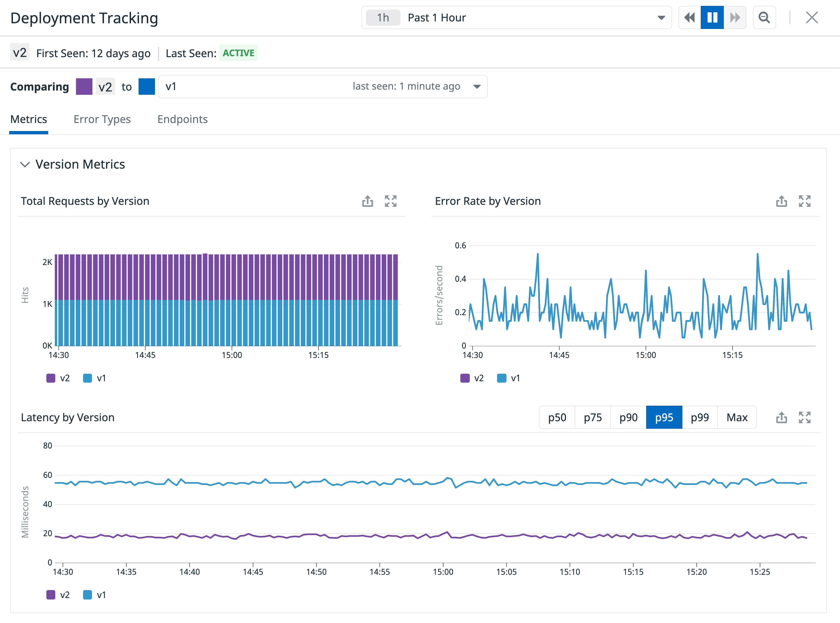Select the Max latency percentile
Viewport: 840px width, 623px height.
click(x=736, y=417)
